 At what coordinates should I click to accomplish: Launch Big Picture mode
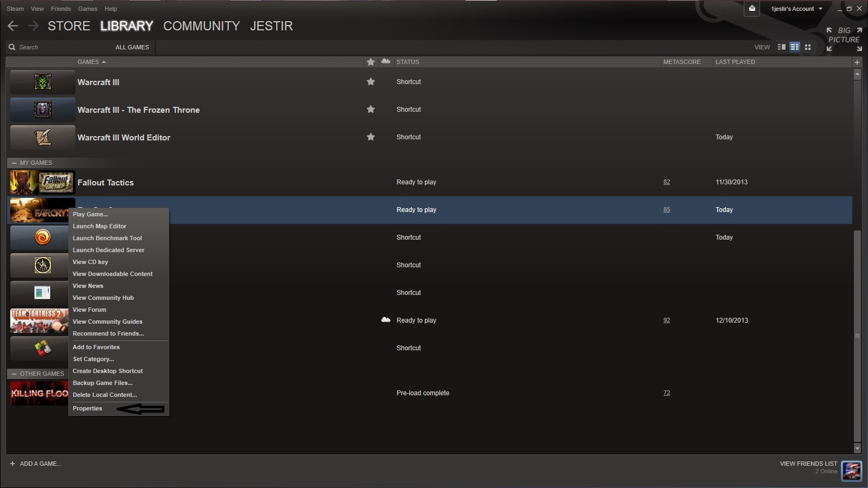click(x=844, y=39)
